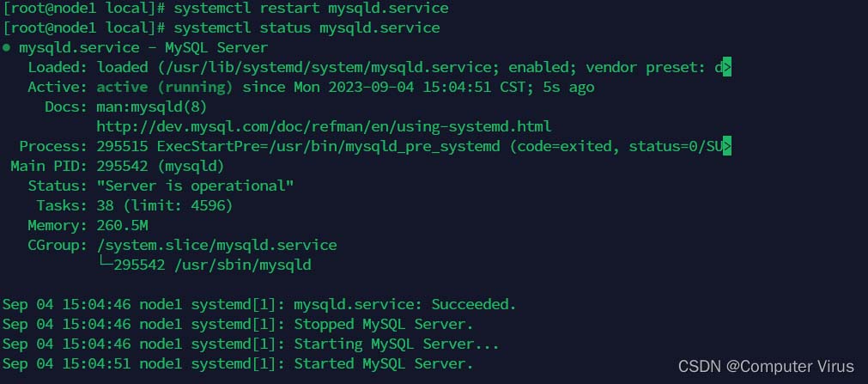Click the "active (running)" status text
Screen dimensions: 868x384
pyautogui.click(x=163, y=88)
